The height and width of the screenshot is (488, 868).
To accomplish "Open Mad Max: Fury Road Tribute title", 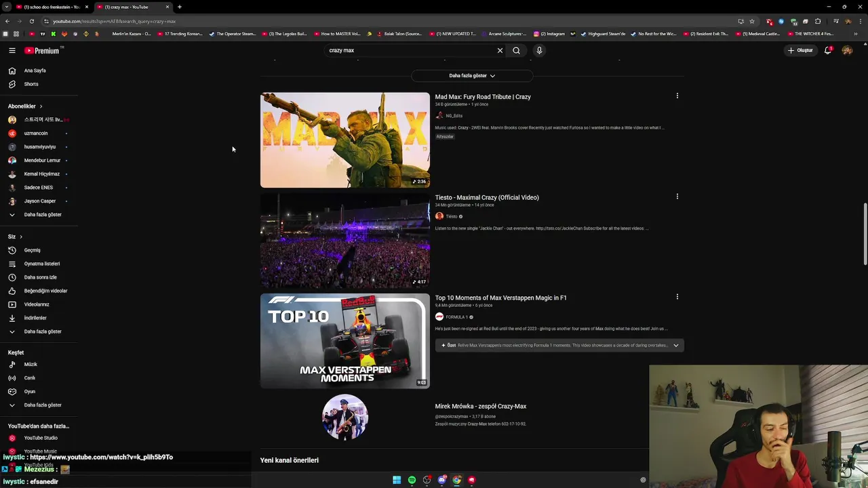I will pyautogui.click(x=483, y=97).
